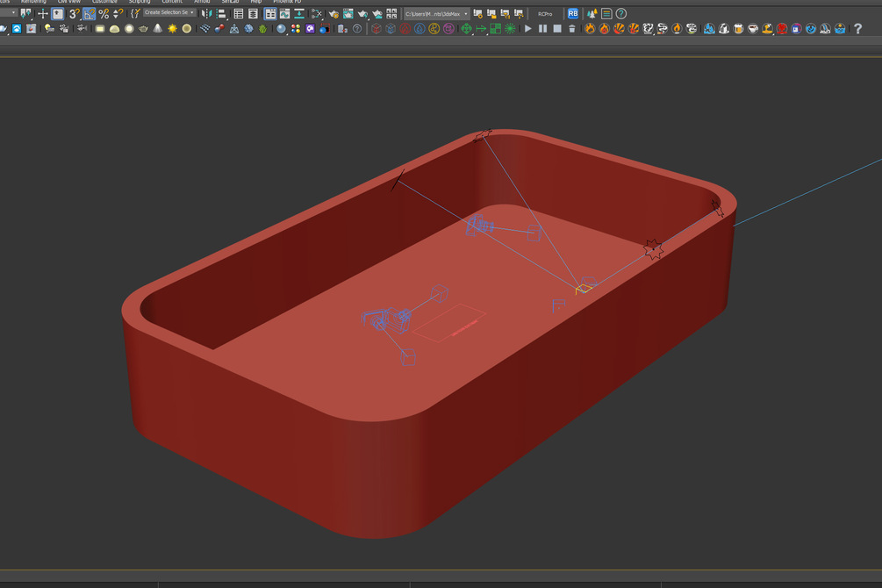Click the Phoenix coffee cup preset
This screenshot has height=588, width=882.
pyautogui.click(x=753, y=29)
